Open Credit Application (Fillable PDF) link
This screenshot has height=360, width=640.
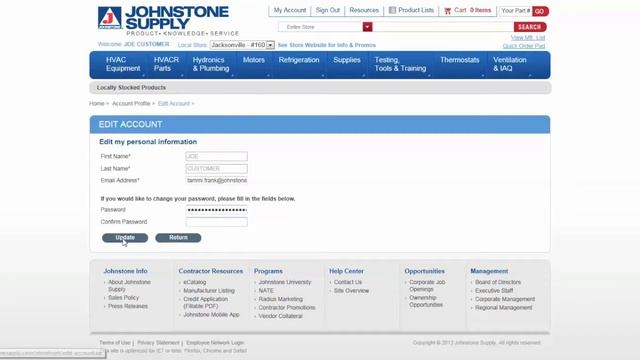click(x=205, y=302)
